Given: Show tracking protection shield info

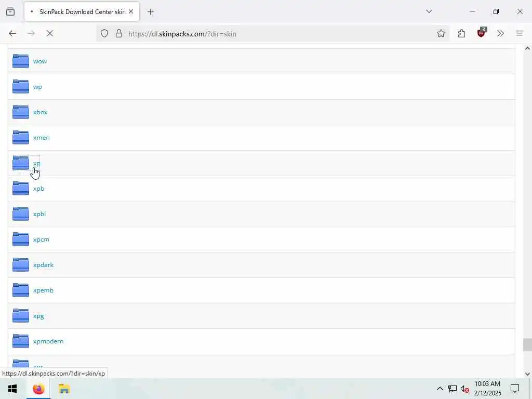Looking at the screenshot, I should pyautogui.click(x=104, y=34).
